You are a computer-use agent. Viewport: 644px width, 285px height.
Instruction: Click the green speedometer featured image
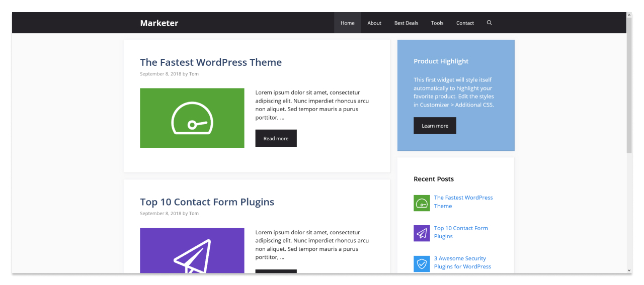click(192, 118)
